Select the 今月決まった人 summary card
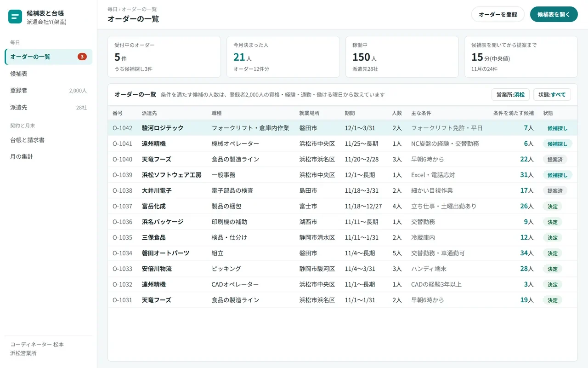Image resolution: width=588 pixels, height=368 pixels. (x=283, y=57)
